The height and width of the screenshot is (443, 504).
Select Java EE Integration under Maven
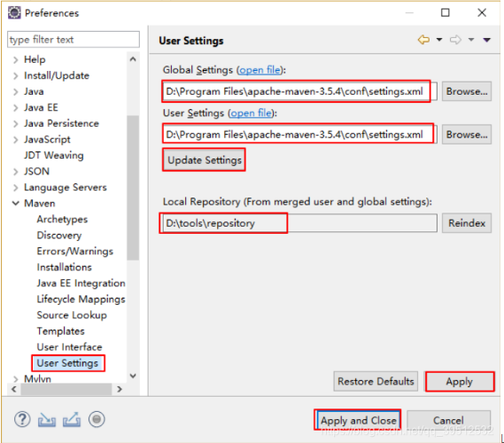tap(81, 284)
